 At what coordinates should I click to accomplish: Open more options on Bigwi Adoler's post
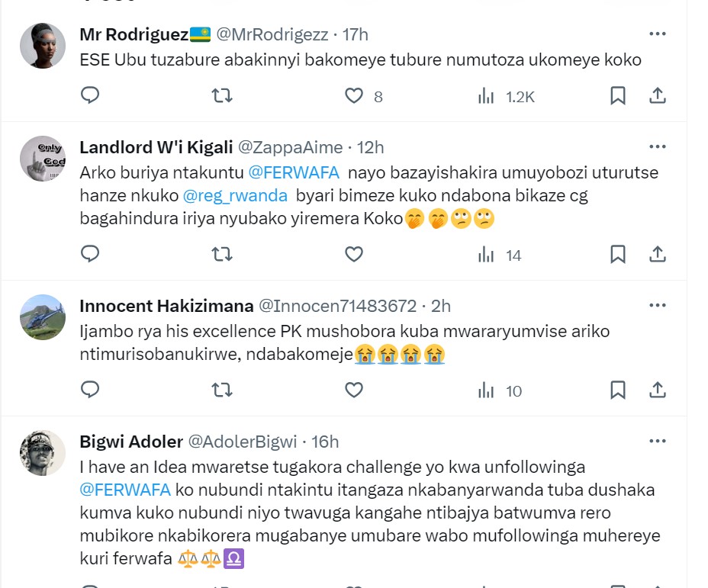(x=657, y=442)
